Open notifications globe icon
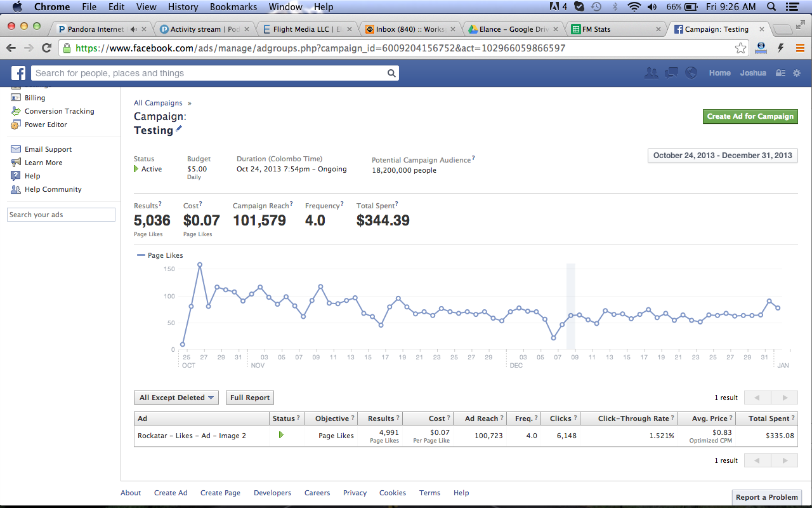812x508 pixels. [691, 73]
